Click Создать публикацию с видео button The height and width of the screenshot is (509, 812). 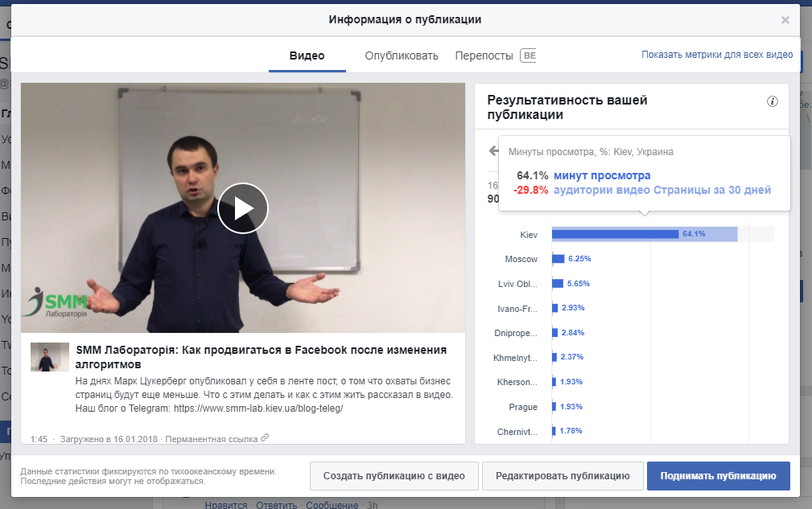click(x=394, y=476)
